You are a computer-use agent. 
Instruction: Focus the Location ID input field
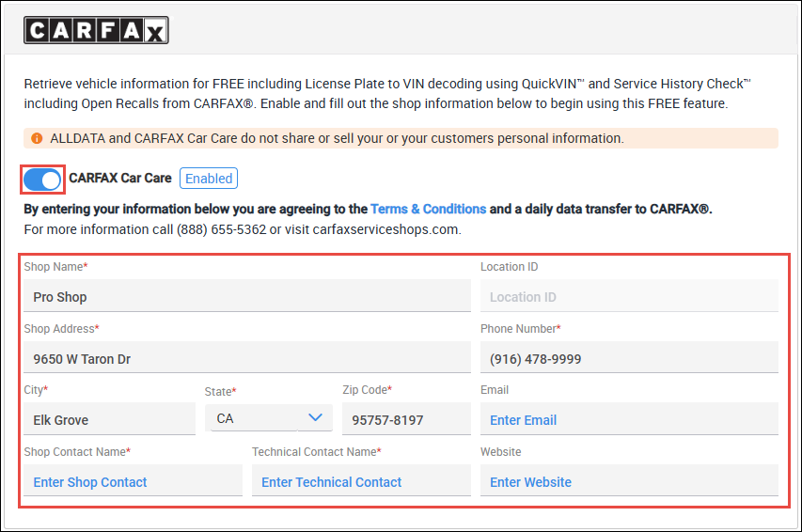tap(628, 297)
